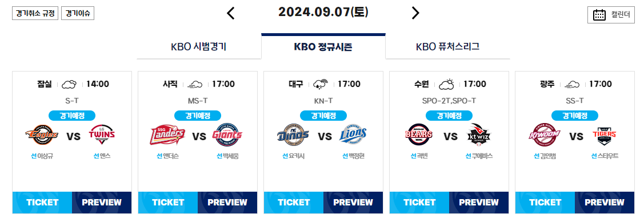
Task: Click the Kia Tigers team logo
Action: click(605, 135)
